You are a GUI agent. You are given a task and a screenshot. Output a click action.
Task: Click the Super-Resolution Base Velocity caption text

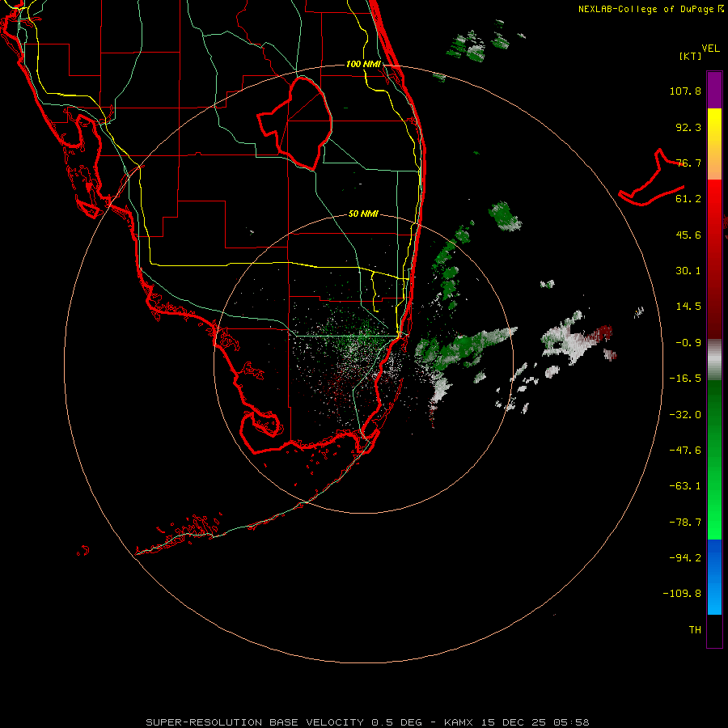(x=367, y=722)
